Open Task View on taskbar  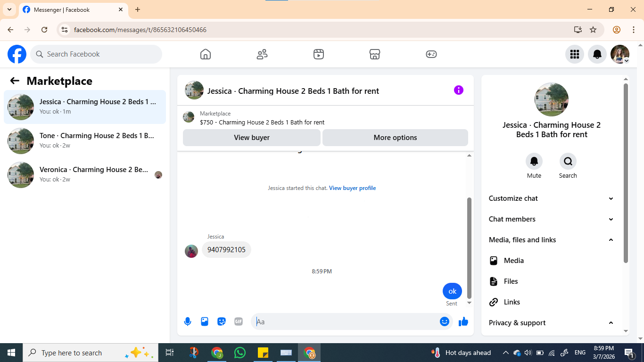click(170, 353)
